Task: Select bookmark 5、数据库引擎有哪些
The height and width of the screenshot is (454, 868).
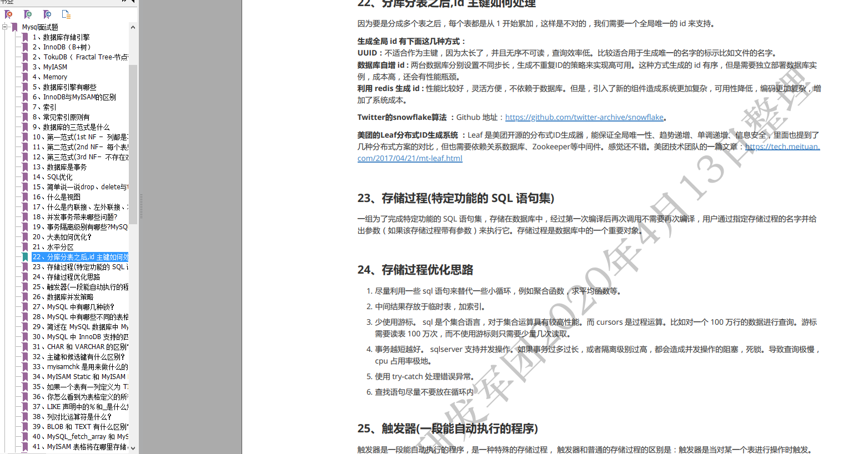Action: point(64,87)
